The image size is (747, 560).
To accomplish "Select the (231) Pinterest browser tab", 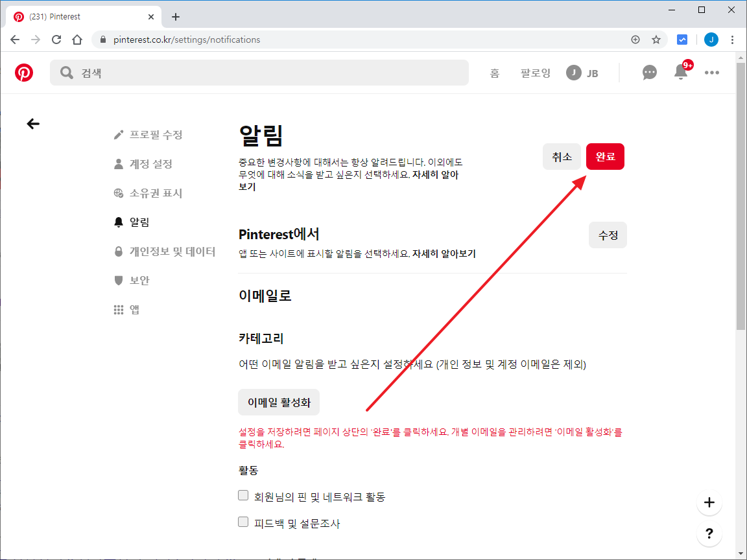I will (x=84, y=17).
